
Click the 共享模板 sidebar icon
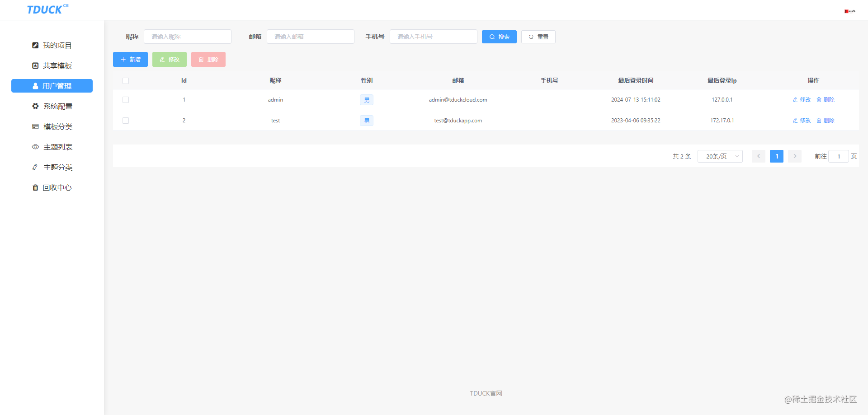(x=35, y=65)
